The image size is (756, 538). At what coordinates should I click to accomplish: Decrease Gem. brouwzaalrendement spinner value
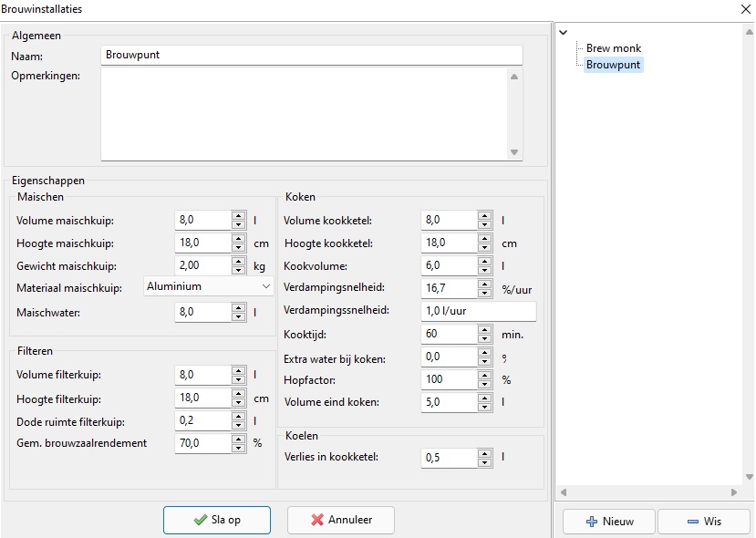(238, 449)
